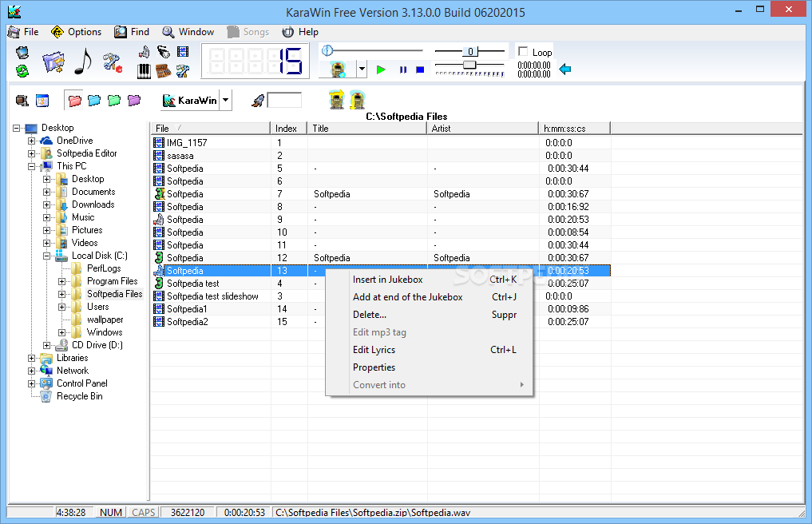812x524 pixels.
Task: Pause playback with the blue pause button
Action: (x=403, y=69)
